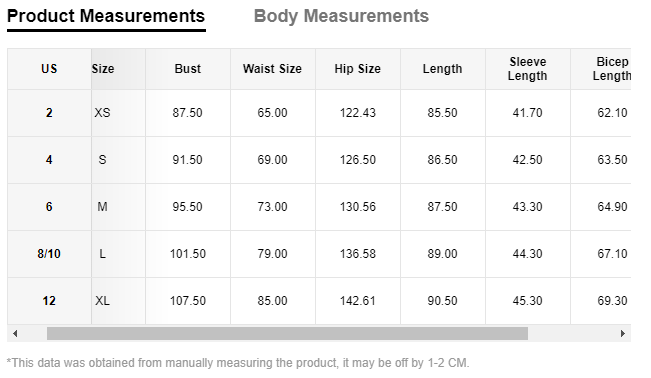Click sleeve length 44.30 in L row
Viewport: 651px width, 378px height.
click(527, 254)
